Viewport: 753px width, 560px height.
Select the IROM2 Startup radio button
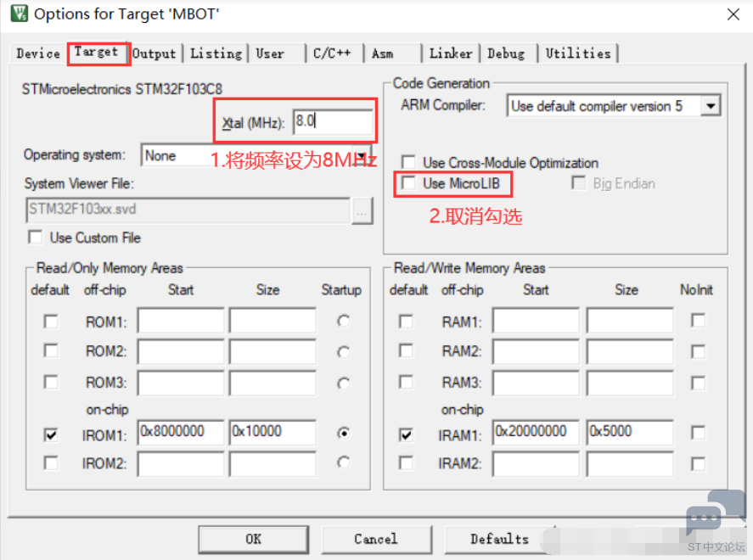(343, 462)
